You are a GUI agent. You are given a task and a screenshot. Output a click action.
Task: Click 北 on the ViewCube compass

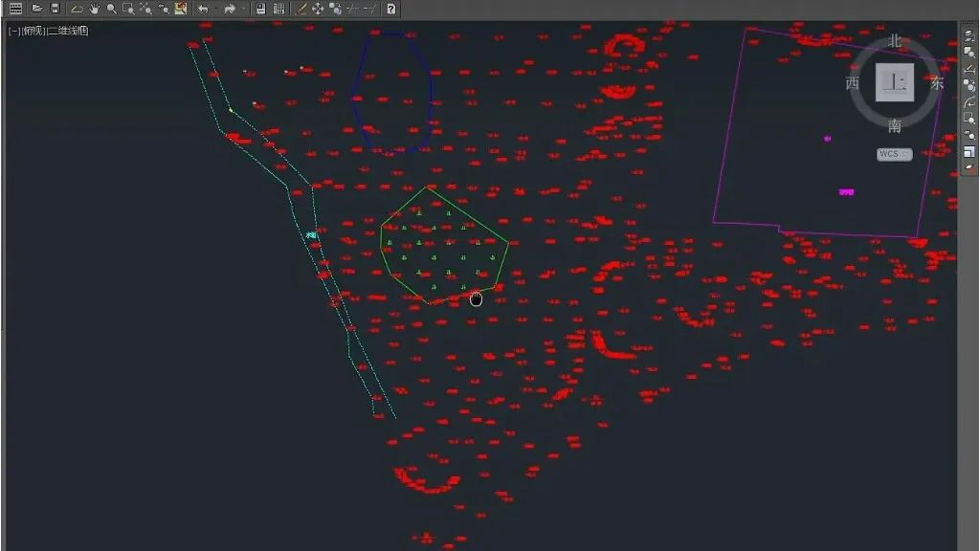(x=895, y=41)
